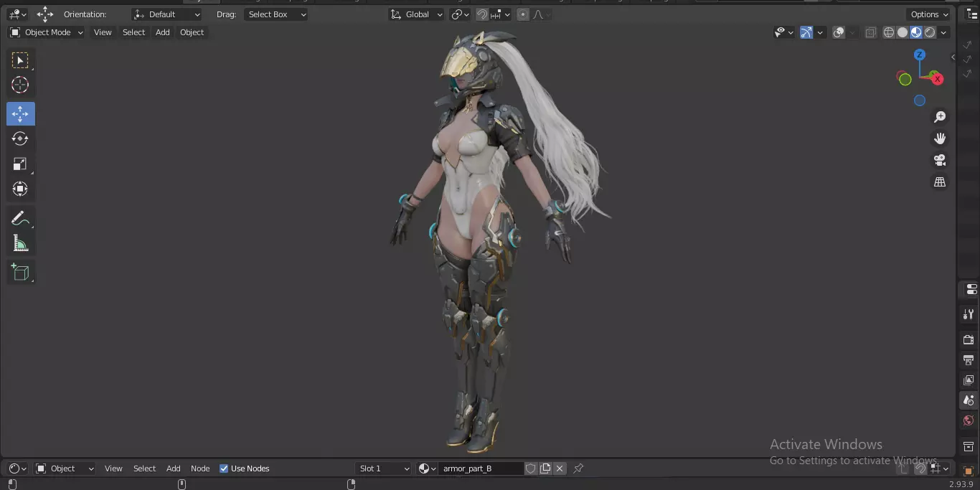Pin the node editor material

tap(578, 468)
